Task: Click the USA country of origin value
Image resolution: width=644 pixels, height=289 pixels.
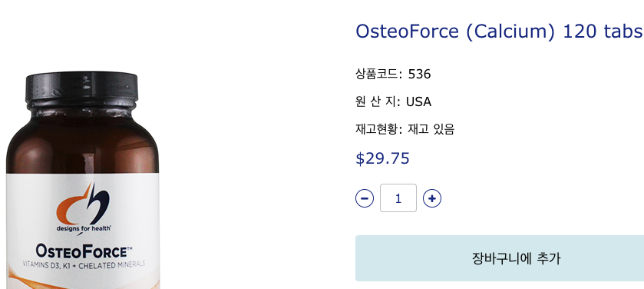Action: [x=418, y=101]
